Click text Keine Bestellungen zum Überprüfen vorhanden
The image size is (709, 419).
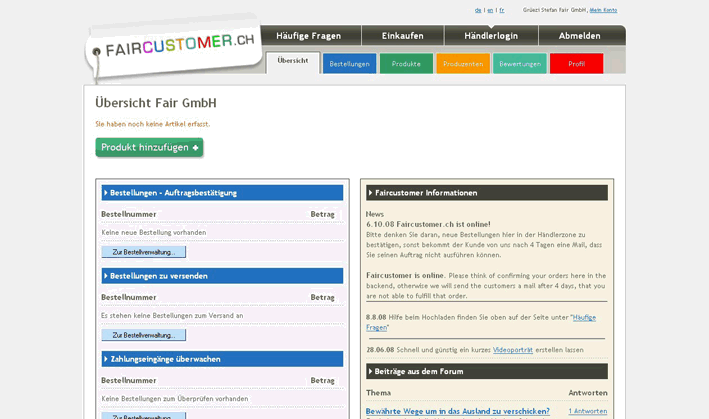click(175, 399)
